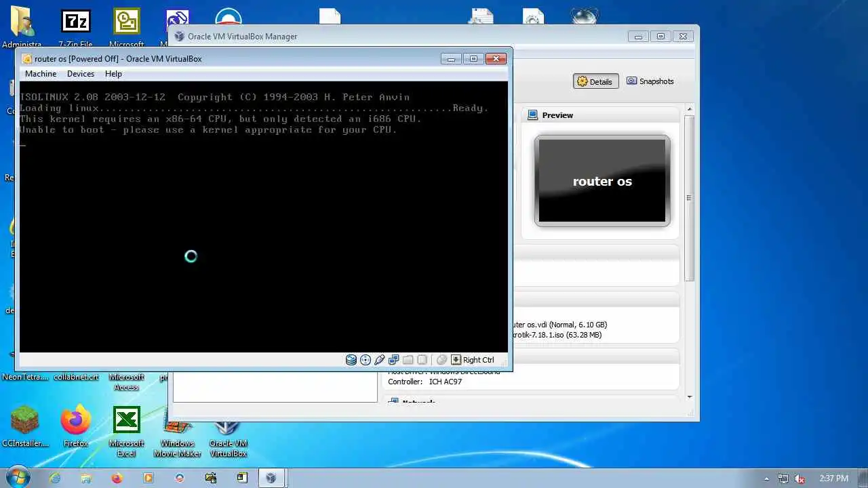Click the Preview monitor icon
Viewport: 868px width, 488px height.
(x=533, y=115)
